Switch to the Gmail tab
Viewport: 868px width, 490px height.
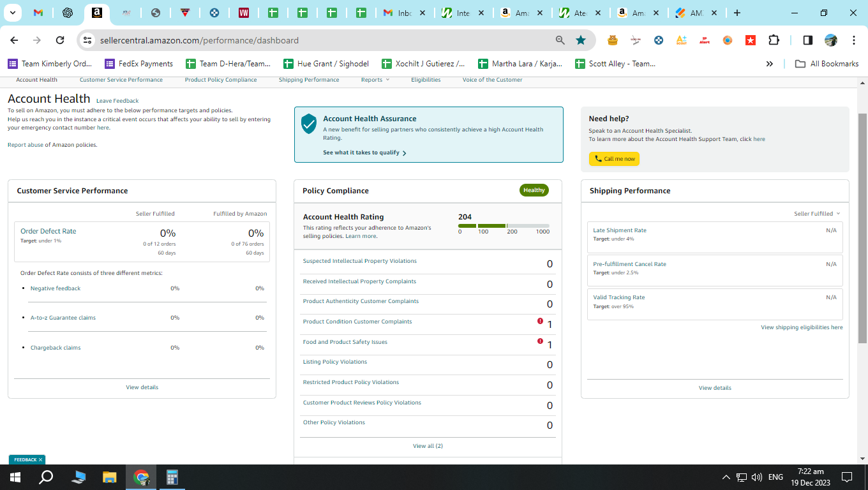point(38,13)
